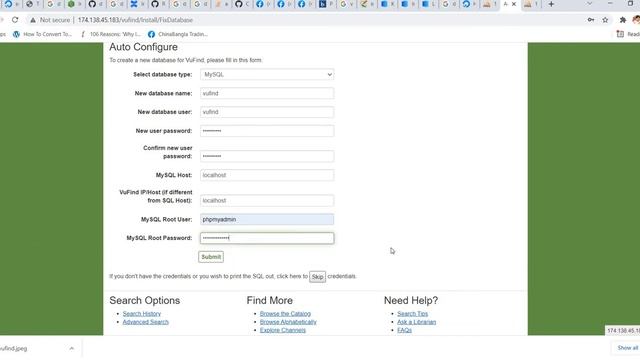Open the Browse the Catalog link
Screen dimensions: 640x360
(285, 313)
